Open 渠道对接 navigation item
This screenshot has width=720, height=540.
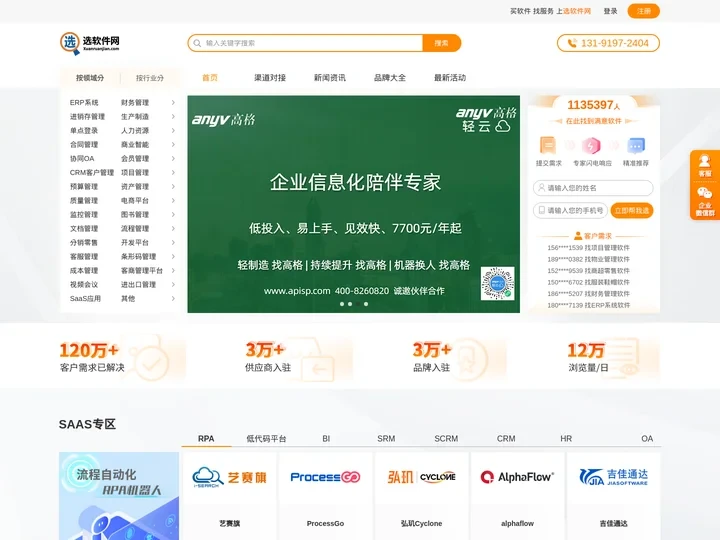pyautogui.click(x=270, y=78)
